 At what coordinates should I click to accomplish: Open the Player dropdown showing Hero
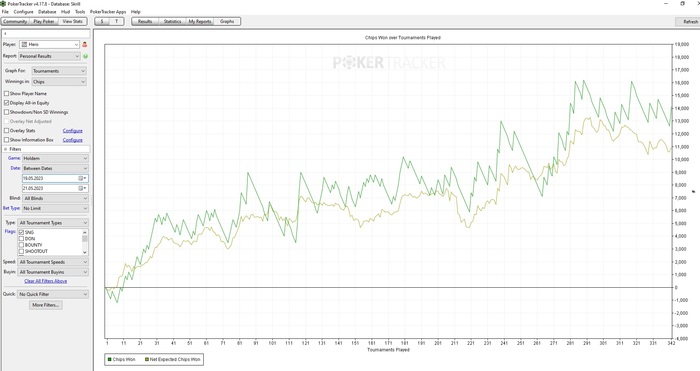pyautogui.click(x=50, y=45)
